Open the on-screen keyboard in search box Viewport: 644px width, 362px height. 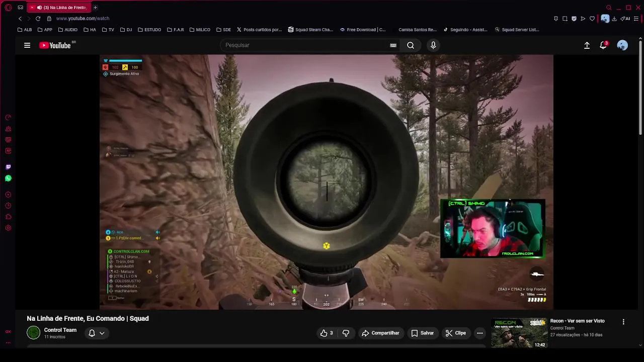tap(393, 45)
